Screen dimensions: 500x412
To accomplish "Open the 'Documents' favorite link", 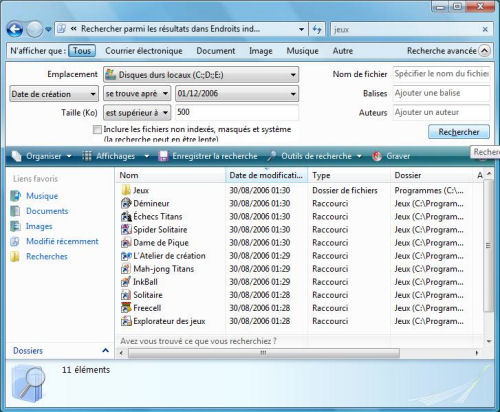I will point(47,211).
